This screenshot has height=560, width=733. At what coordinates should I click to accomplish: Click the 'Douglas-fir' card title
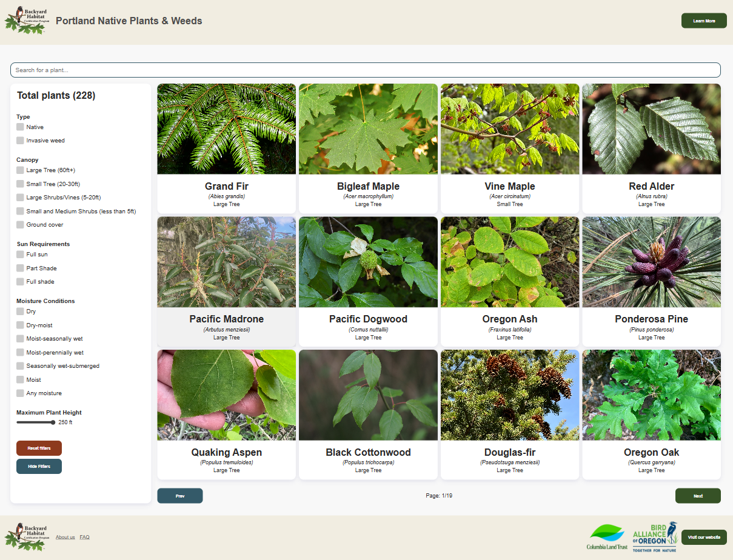point(510,452)
